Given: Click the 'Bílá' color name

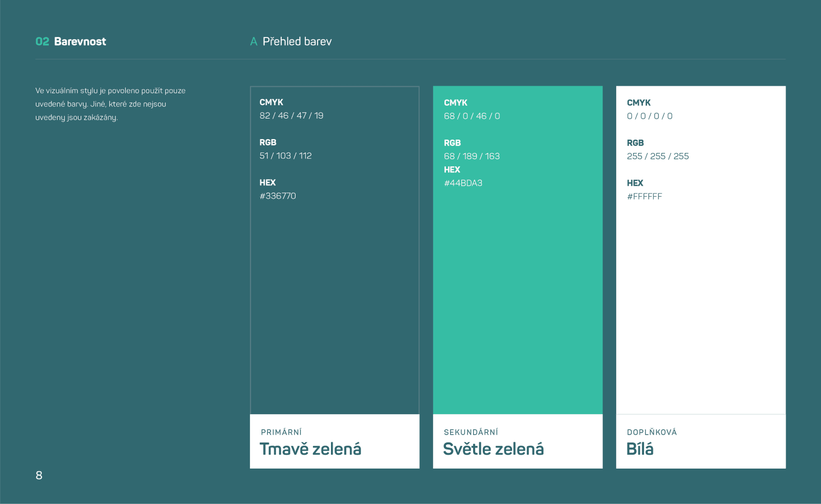Looking at the screenshot, I should [640, 449].
